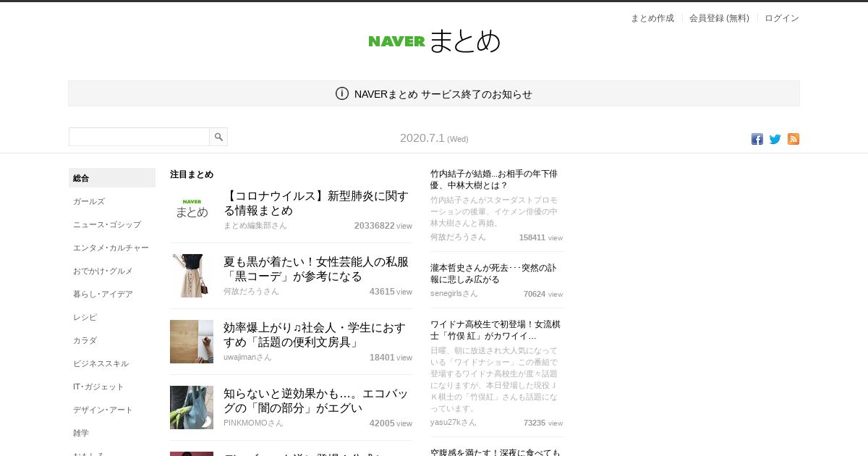This screenshot has height=456, width=868.
Task: Select 総合 category
Action: pyautogui.click(x=112, y=178)
